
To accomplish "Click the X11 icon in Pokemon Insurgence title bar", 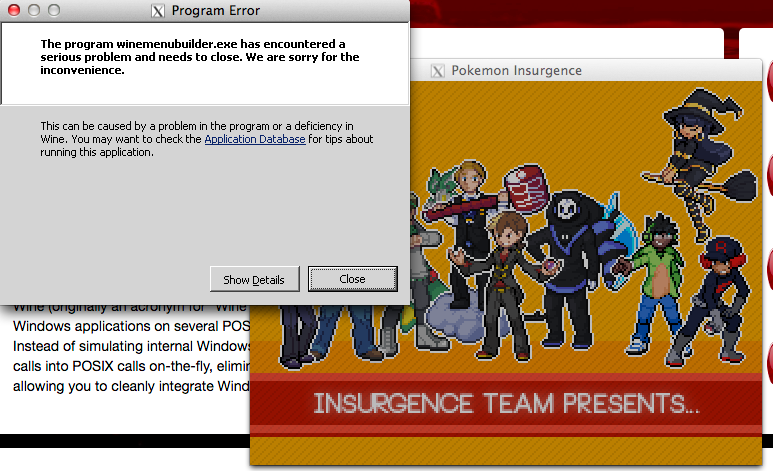I will 437,71.
